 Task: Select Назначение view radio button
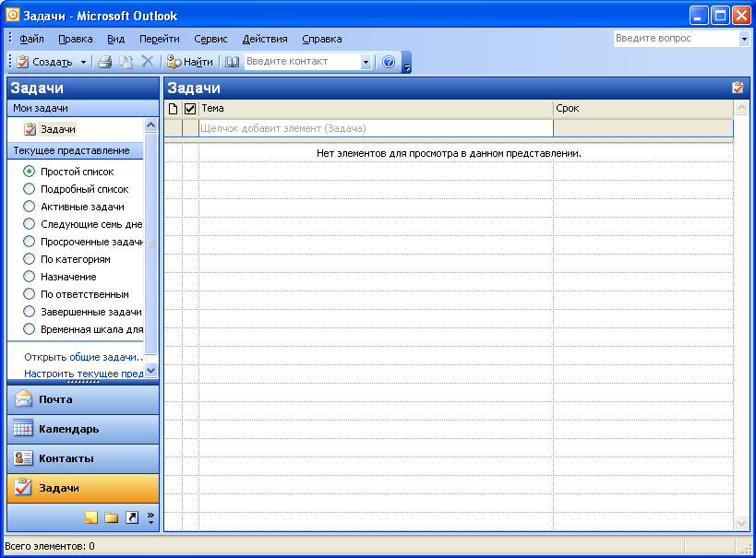pos(29,277)
